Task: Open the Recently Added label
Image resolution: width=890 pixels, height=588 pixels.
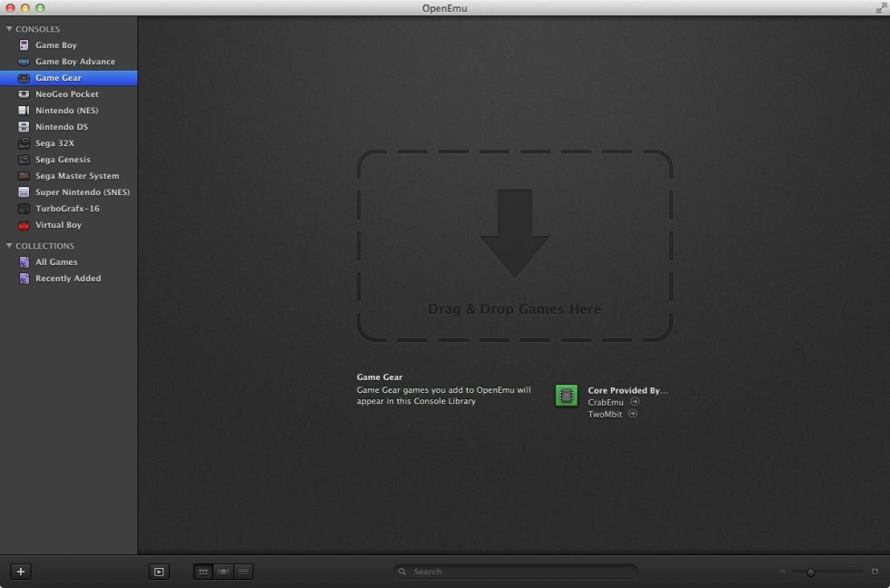Action: (68, 279)
